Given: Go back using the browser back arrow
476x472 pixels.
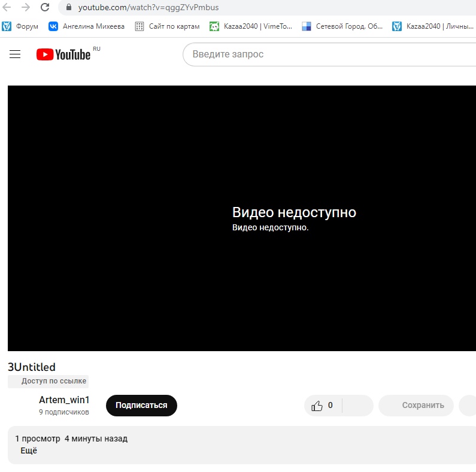Looking at the screenshot, I should (x=7, y=8).
